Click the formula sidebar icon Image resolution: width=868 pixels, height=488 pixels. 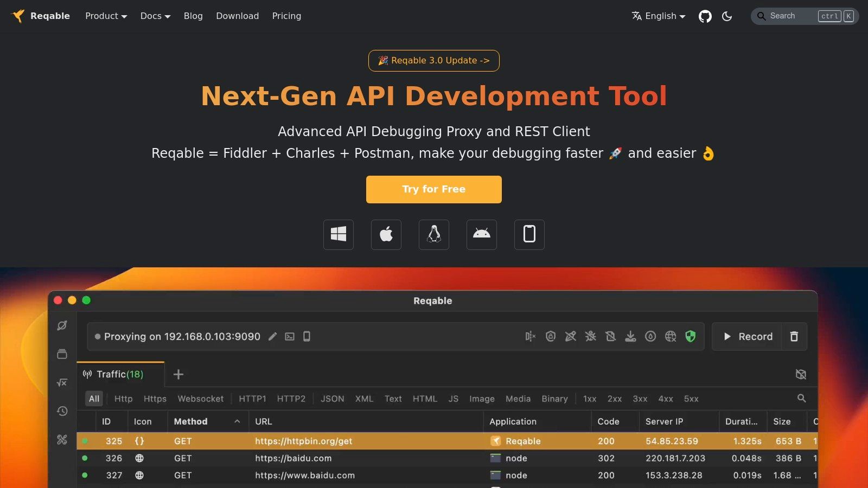[x=62, y=382]
